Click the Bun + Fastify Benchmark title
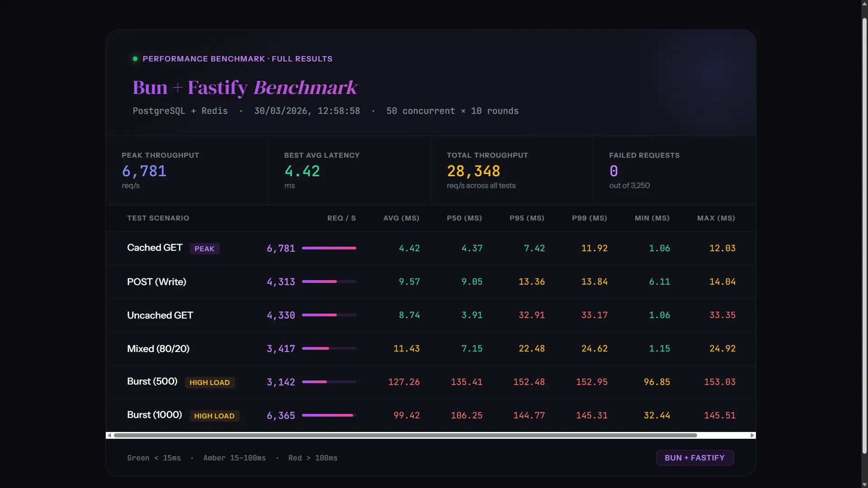Image resolution: width=868 pixels, height=488 pixels. pyautogui.click(x=244, y=87)
